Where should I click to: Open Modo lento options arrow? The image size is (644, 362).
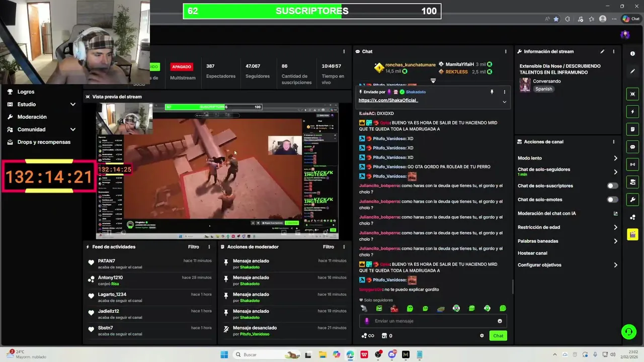point(615,158)
